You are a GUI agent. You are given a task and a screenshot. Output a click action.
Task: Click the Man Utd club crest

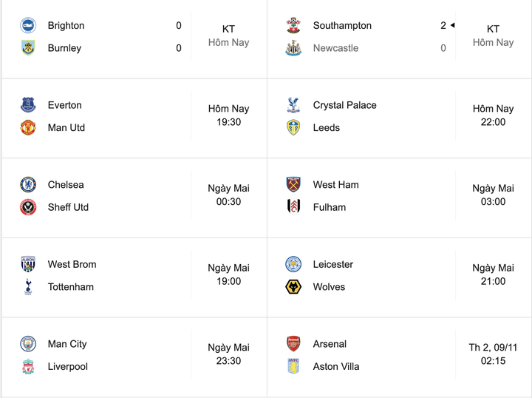point(28,128)
